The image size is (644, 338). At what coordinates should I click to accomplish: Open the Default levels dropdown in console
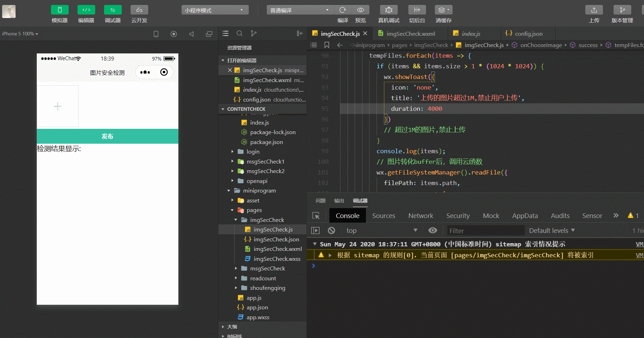(x=552, y=231)
